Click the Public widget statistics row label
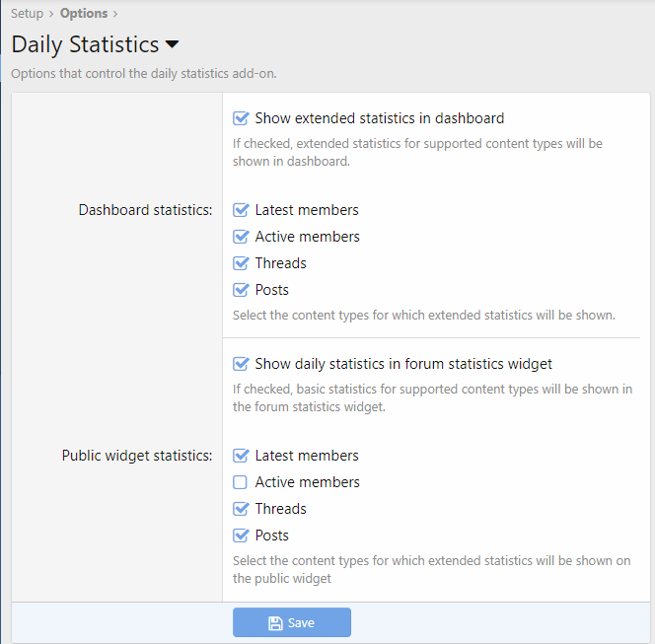 [137, 456]
